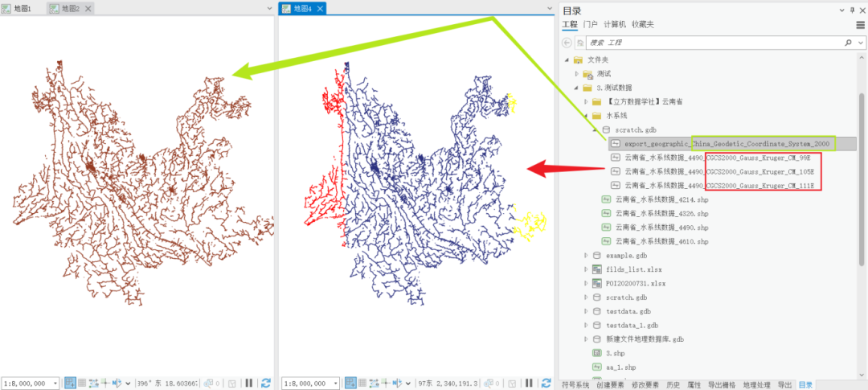Click selected features count in 地图4 status bar
The height and width of the screenshot is (390, 868).
pos(492,383)
